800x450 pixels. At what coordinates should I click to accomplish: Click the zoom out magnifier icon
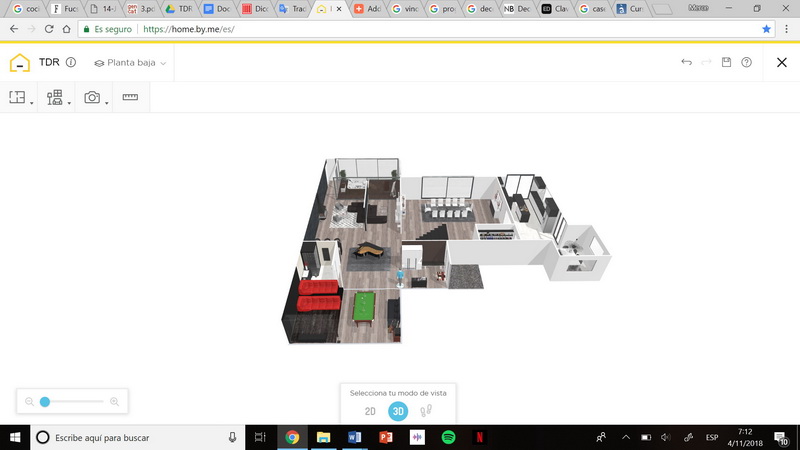(29, 402)
